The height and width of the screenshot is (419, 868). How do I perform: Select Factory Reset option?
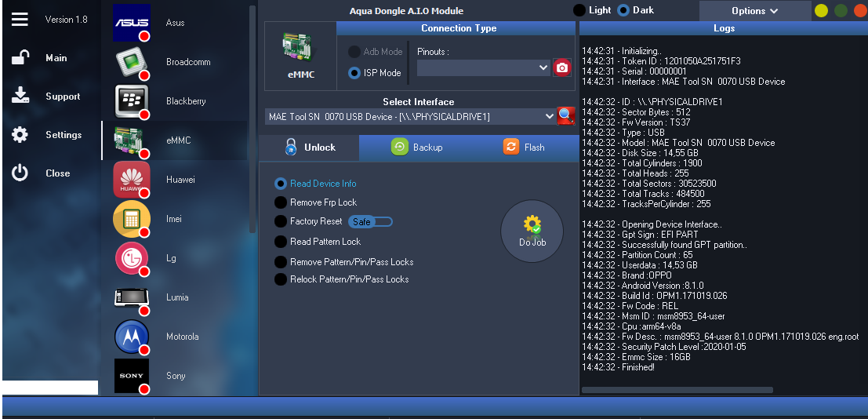coord(281,221)
